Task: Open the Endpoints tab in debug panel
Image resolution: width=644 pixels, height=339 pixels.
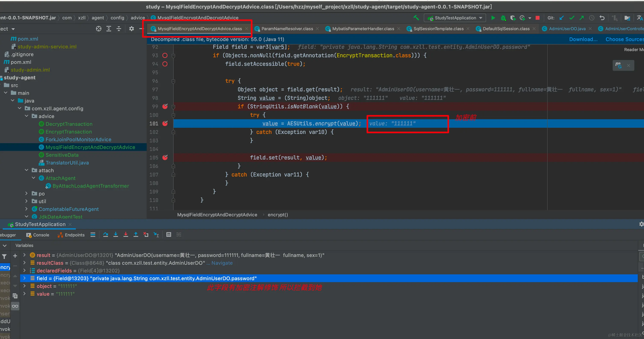Action: point(71,235)
